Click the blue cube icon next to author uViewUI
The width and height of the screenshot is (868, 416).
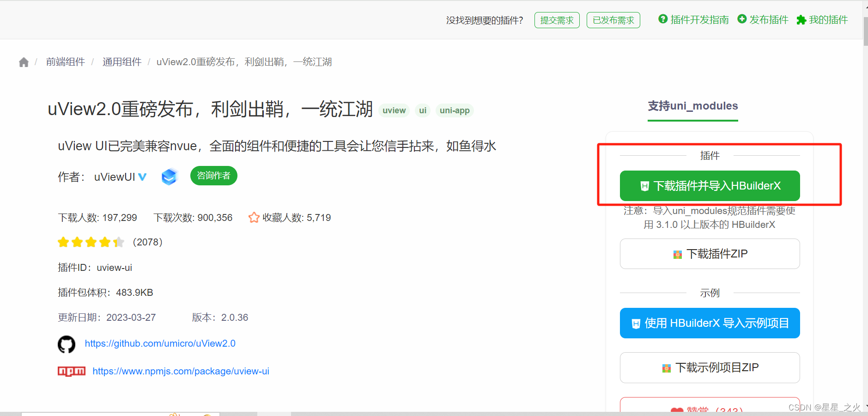(x=169, y=176)
